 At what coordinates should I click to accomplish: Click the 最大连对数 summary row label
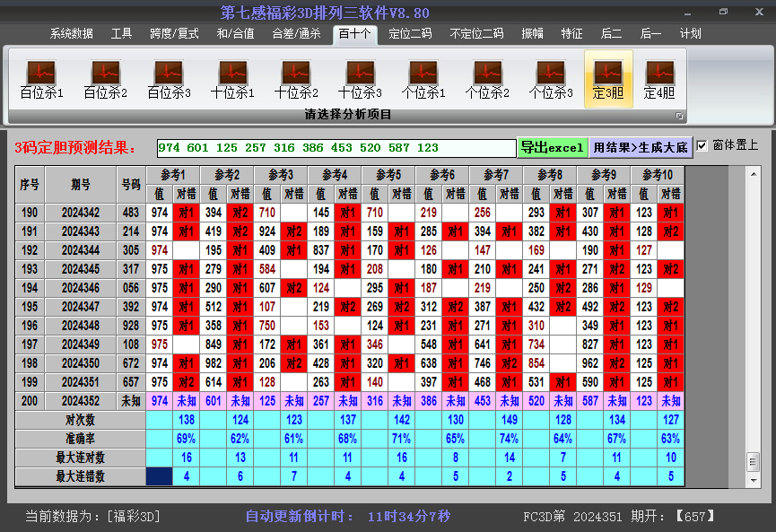80,458
